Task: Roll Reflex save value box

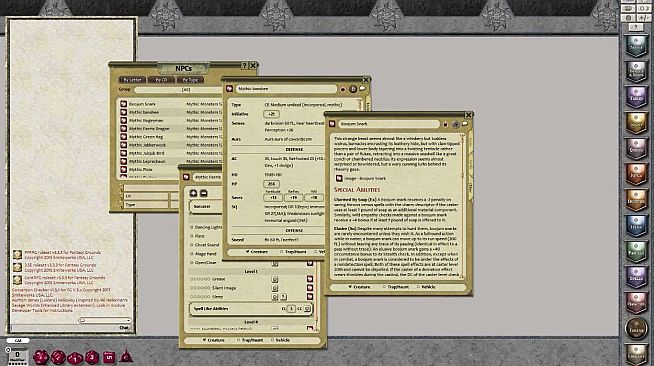Action: [294, 198]
